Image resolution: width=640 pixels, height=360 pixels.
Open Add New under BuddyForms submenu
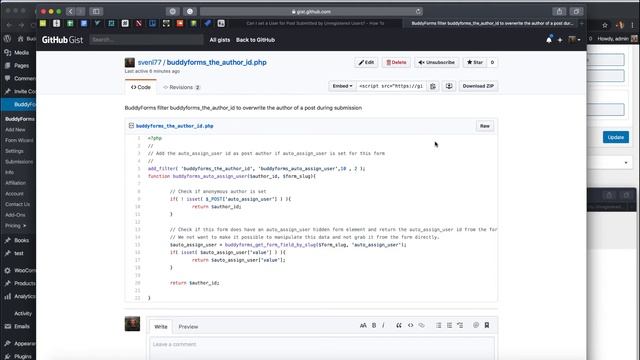tap(15, 130)
